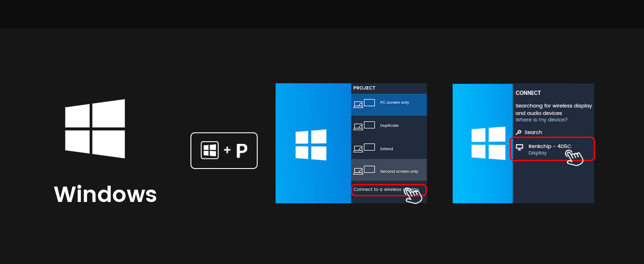
Task: Click the Search entry in Connect panel
Action: [x=532, y=132]
